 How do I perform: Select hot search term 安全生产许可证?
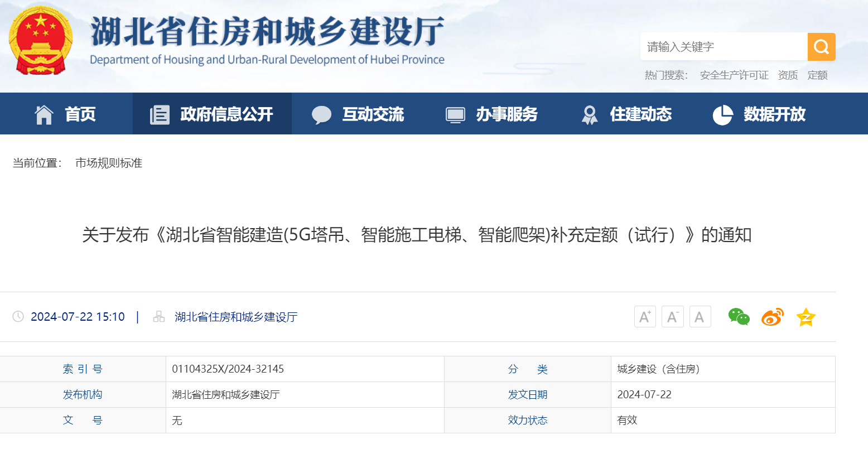point(734,75)
